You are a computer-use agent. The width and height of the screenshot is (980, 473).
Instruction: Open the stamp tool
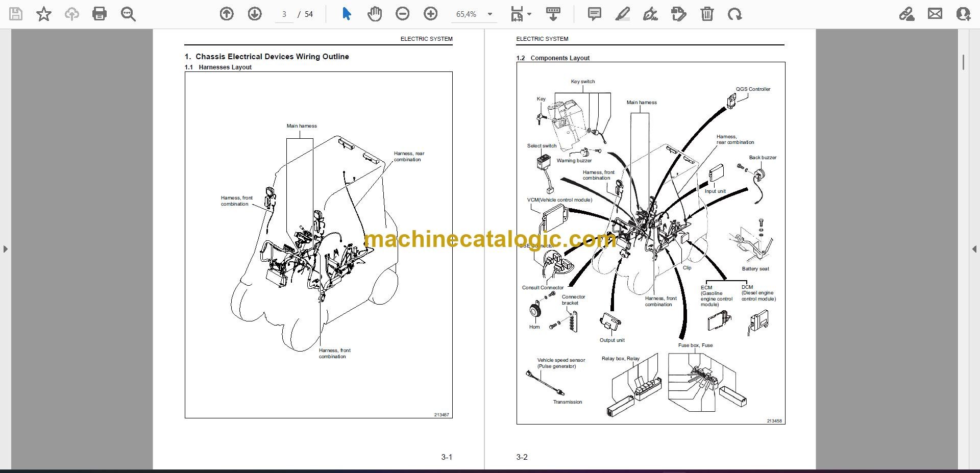(679, 14)
